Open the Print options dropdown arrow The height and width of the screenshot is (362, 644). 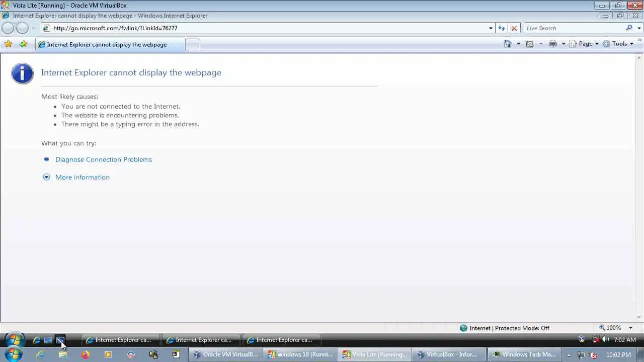click(563, 44)
